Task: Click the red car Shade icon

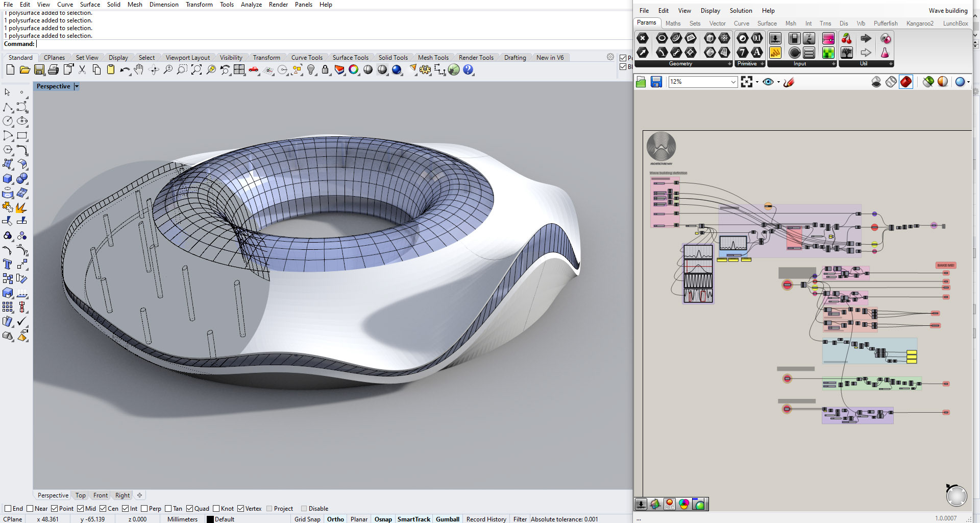Action: [254, 70]
